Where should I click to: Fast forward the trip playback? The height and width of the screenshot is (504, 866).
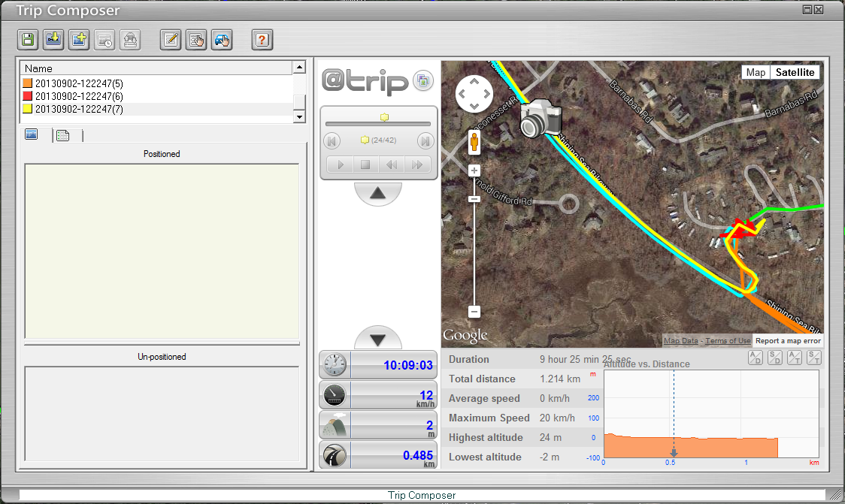[x=417, y=164]
